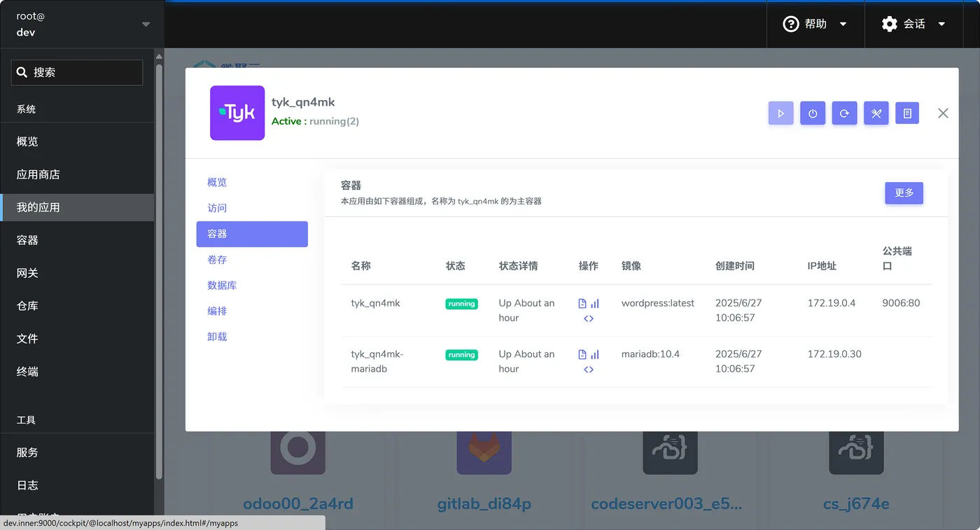980x530 pixels.
Task: Click the odoo00_2a4rd app name
Action: (x=297, y=504)
